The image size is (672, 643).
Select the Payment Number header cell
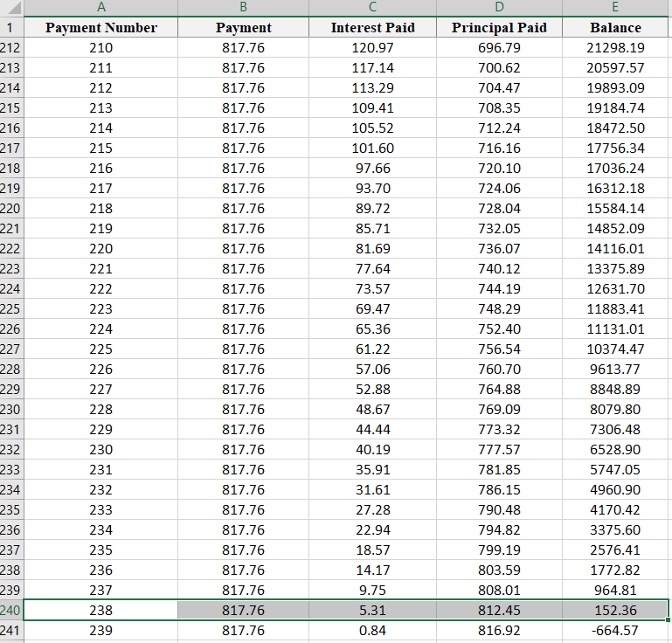click(101, 27)
